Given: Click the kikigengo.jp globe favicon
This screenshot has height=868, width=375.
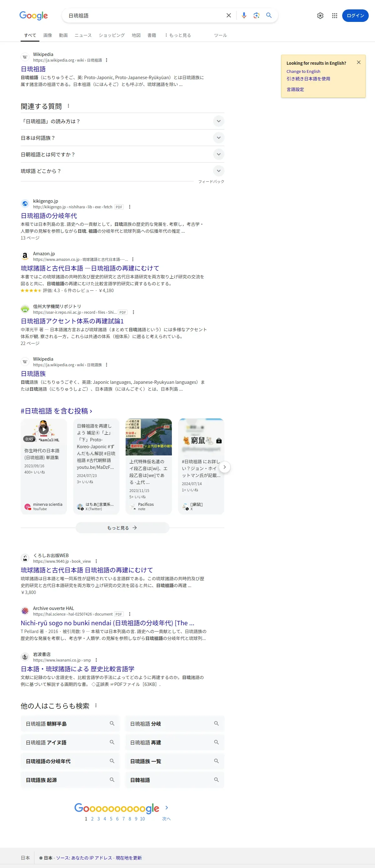Looking at the screenshot, I should (25, 204).
